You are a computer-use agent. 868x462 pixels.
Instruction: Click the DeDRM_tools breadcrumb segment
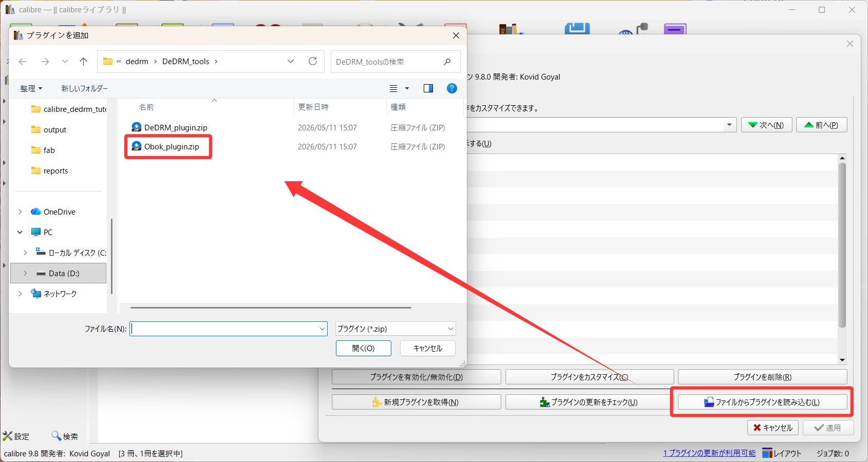[186, 62]
